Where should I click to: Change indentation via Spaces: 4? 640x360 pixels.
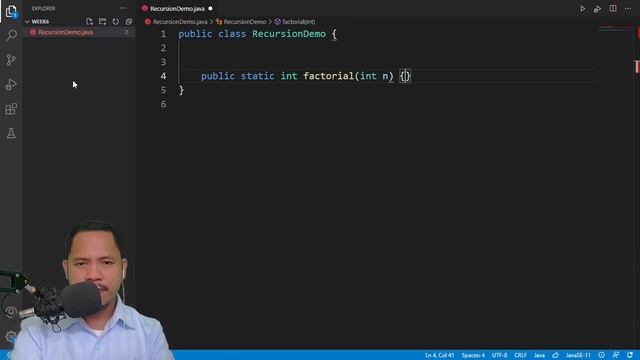[x=473, y=355]
